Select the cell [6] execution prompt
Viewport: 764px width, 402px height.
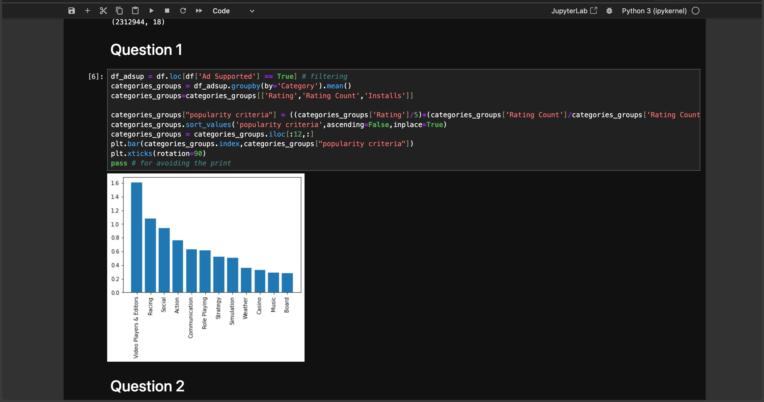point(95,77)
